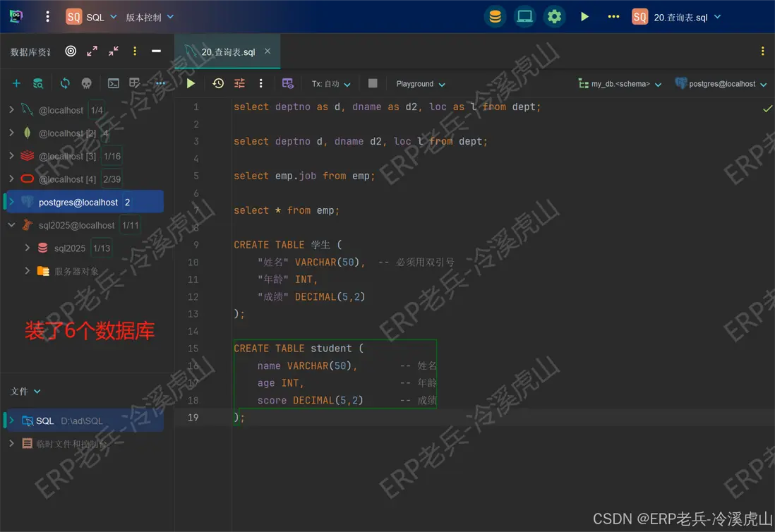Collapse all nodes in database panel
The image size is (775, 532).
(114, 51)
